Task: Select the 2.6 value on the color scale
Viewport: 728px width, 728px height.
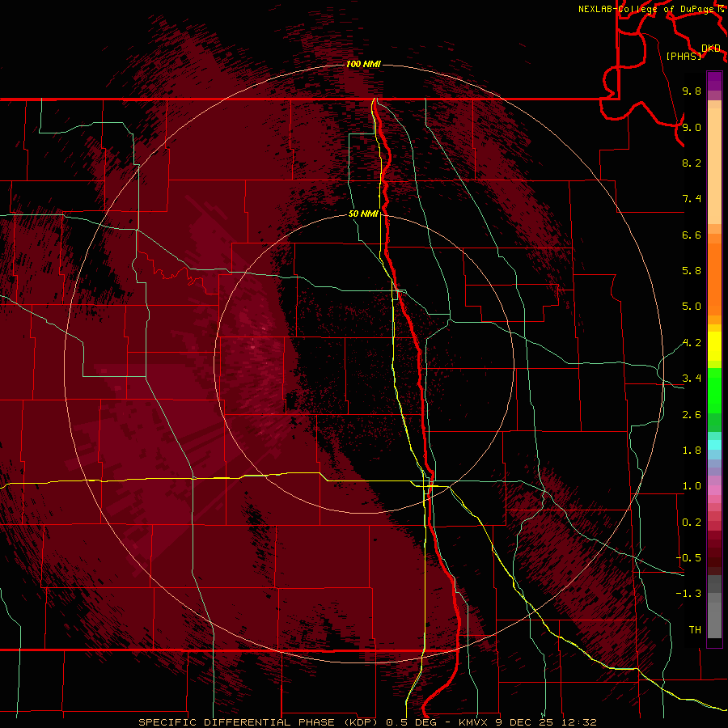Action: point(692,415)
